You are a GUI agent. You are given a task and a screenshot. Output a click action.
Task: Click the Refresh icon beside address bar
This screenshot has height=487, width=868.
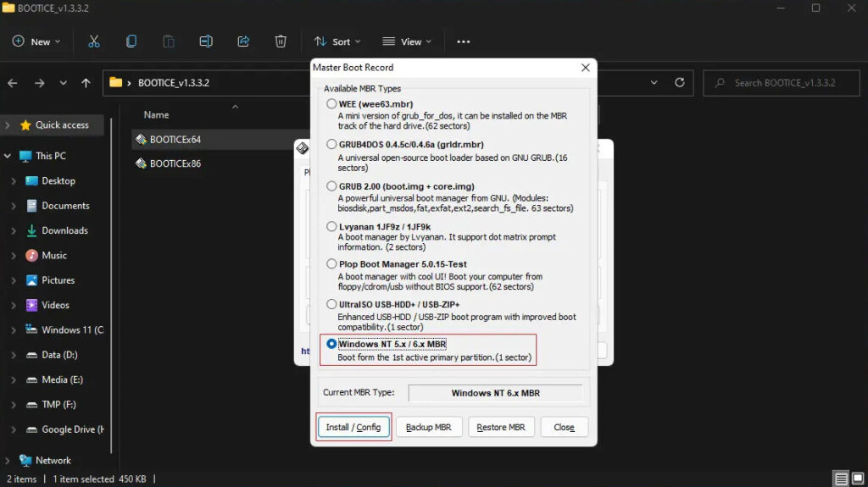pyautogui.click(x=679, y=83)
